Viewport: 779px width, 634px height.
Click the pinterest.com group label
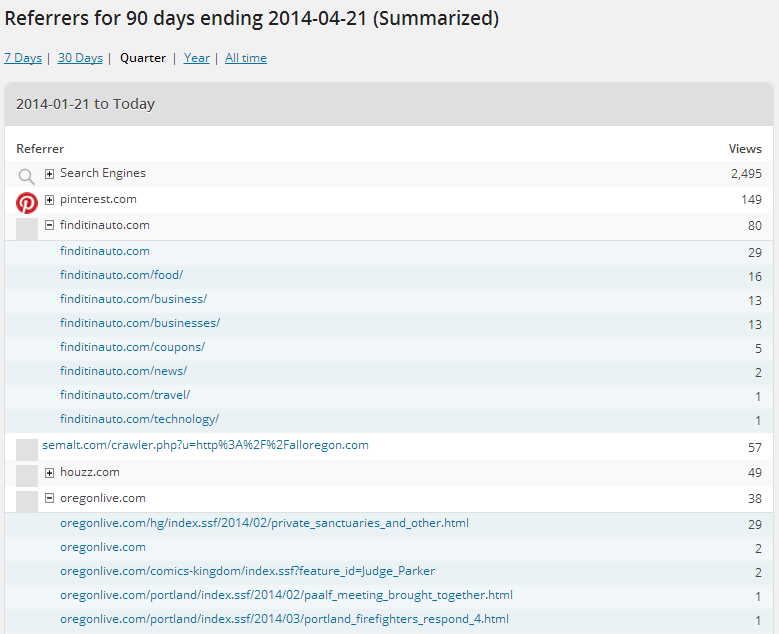point(98,199)
